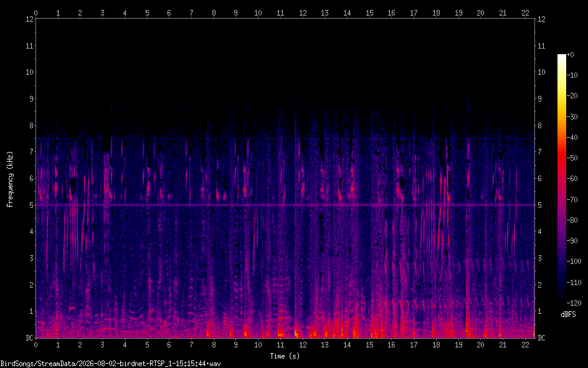The height and width of the screenshot is (368, 588).
Task: Click the Frequency (kHz) axis label
Action: pos(10,179)
